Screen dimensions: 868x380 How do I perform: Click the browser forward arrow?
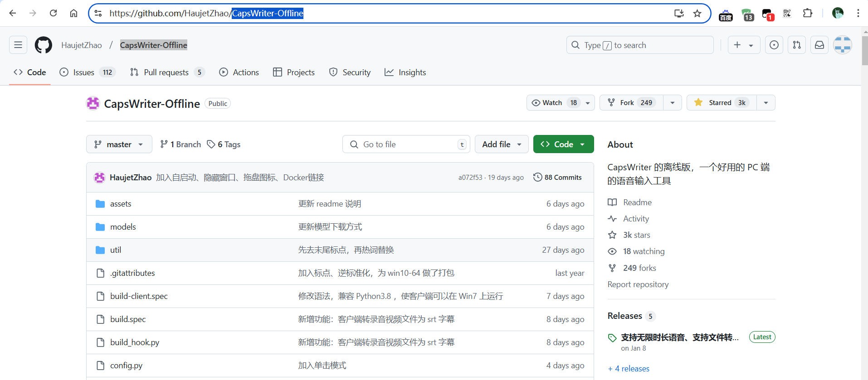coord(33,13)
